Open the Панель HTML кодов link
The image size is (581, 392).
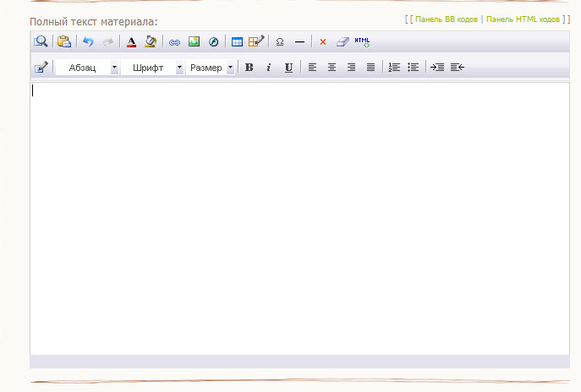(x=523, y=19)
